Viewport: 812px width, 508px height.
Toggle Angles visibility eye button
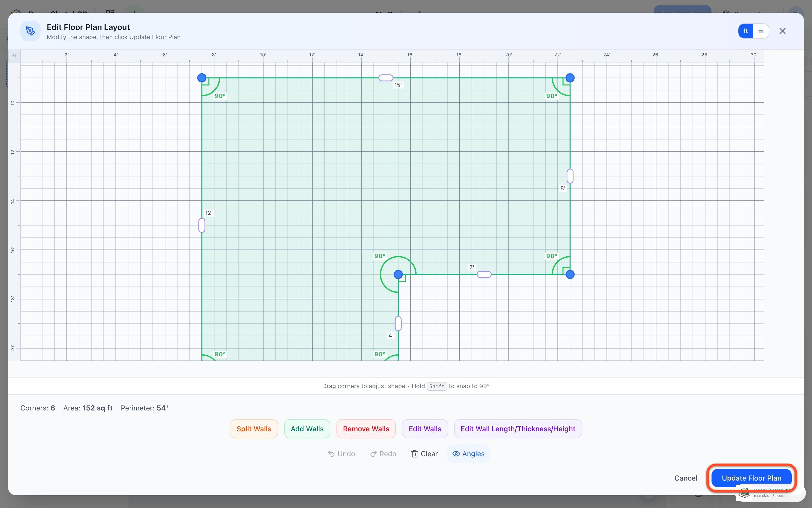(x=468, y=454)
